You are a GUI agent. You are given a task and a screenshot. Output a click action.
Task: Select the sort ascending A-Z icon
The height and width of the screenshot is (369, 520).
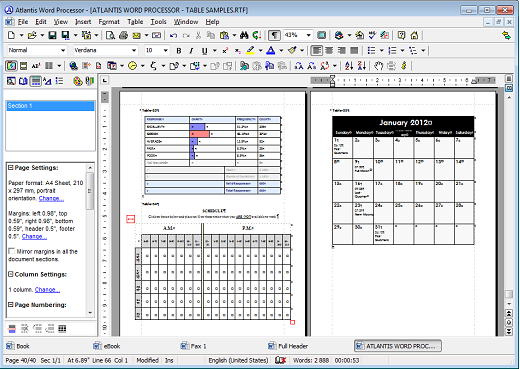point(349,66)
